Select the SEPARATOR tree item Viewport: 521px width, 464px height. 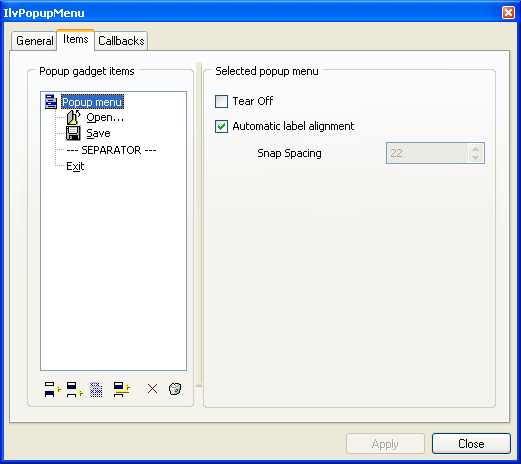(x=111, y=150)
